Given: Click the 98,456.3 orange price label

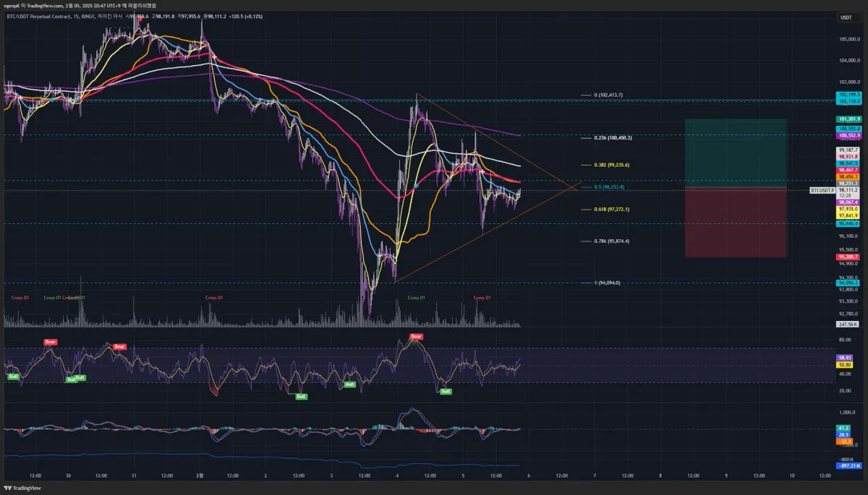Looking at the screenshot, I should tap(848, 176).
